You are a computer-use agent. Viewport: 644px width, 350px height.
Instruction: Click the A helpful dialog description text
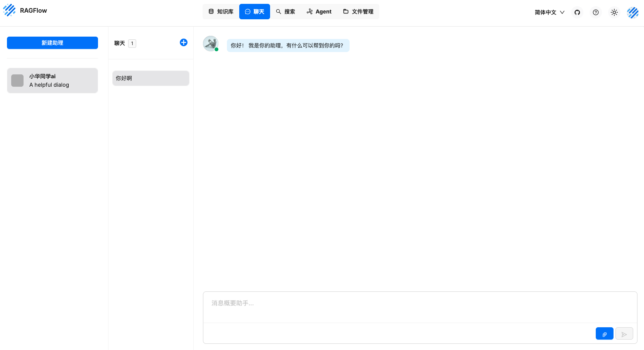[x=49, y=85]
